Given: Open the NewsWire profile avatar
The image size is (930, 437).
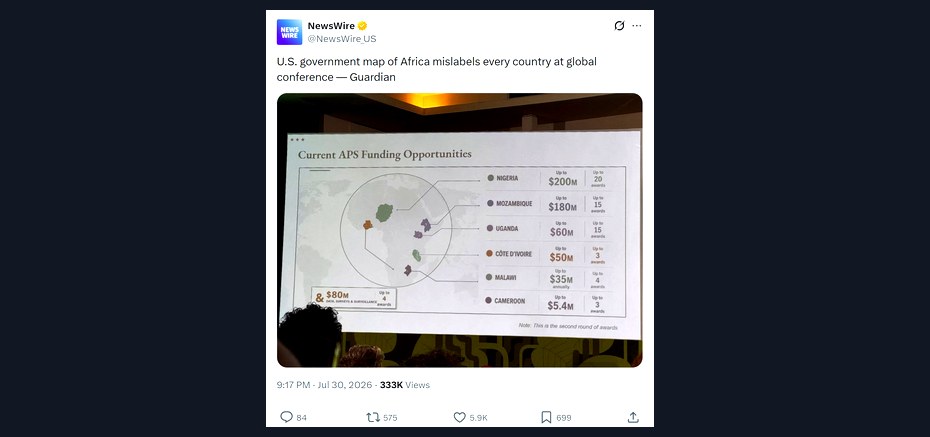Looking at the screenshot, I should (289, 32).
